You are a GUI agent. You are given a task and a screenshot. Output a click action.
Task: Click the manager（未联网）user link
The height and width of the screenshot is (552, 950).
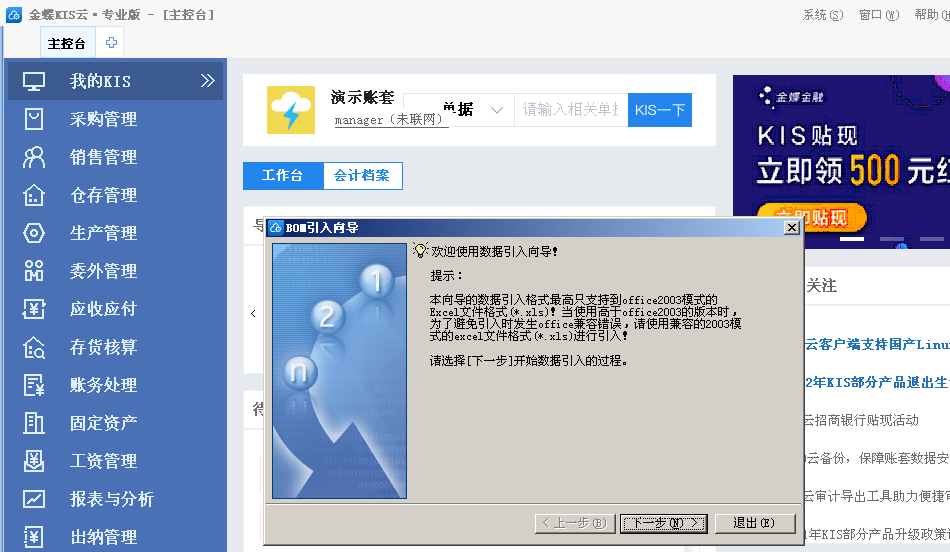coord(390,120)
